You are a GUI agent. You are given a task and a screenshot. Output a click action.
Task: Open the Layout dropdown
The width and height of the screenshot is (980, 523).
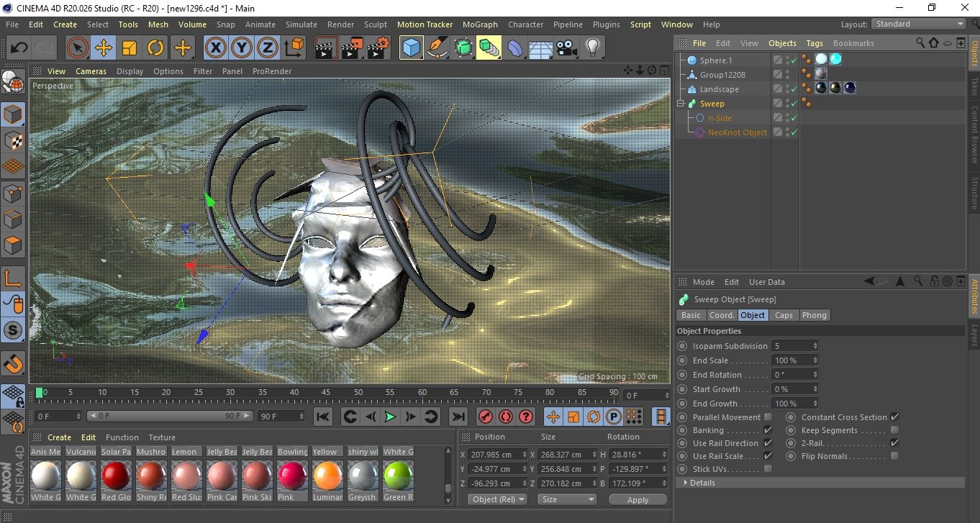click(x=918, y=24)
